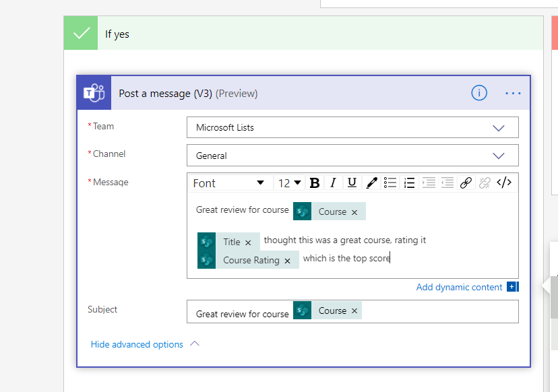Screen dimensions: 558x392
Task: Switch to HTML code view
Action: click(x=504, y=183)
